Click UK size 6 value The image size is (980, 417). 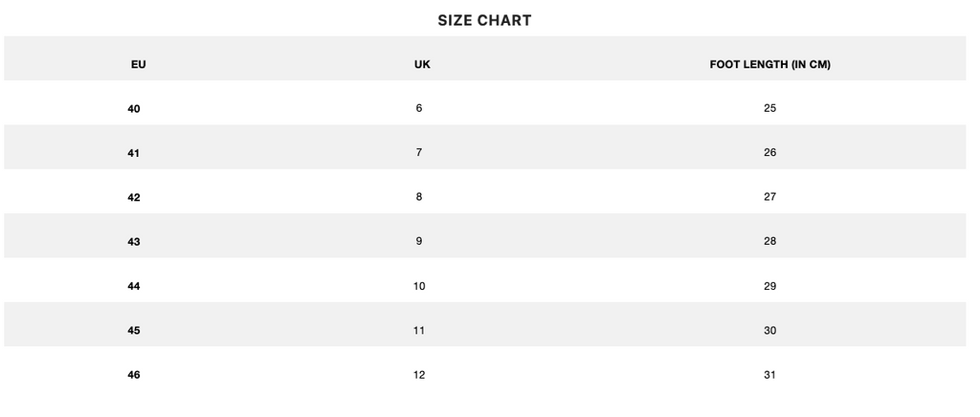[419, 108]
